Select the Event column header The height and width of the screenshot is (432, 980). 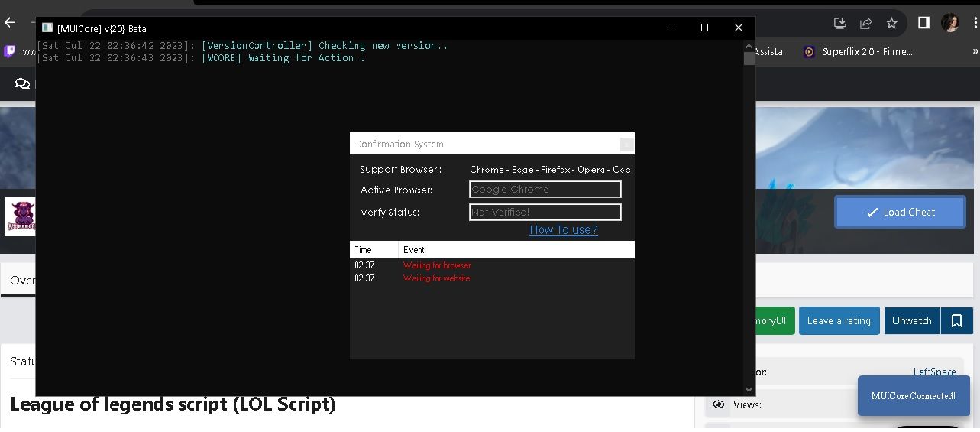(516, 250)
